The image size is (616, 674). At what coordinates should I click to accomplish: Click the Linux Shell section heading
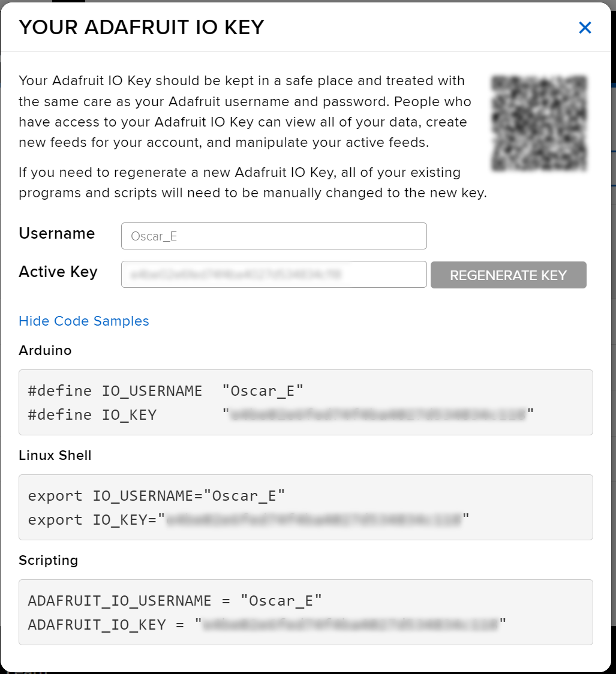point(55,455)
